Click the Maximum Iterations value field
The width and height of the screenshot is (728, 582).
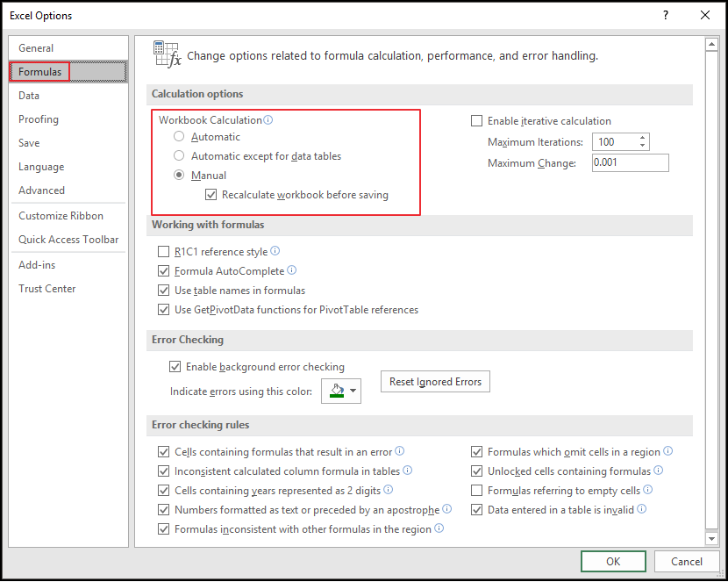[x=616, y=141]
